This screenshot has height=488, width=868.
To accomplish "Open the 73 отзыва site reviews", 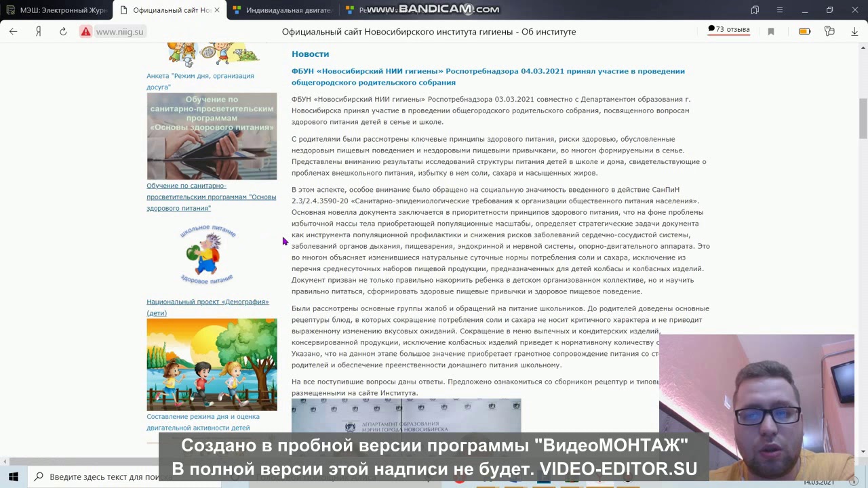I will click(x=729, y=30).
